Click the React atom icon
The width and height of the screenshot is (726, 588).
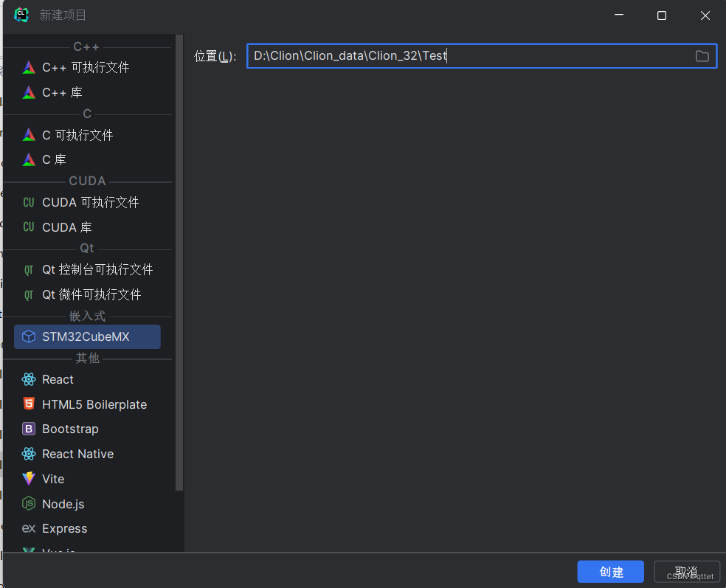pos(29,379)
